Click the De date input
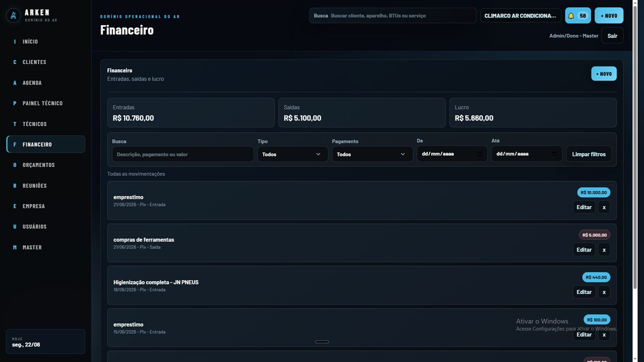 452,154
